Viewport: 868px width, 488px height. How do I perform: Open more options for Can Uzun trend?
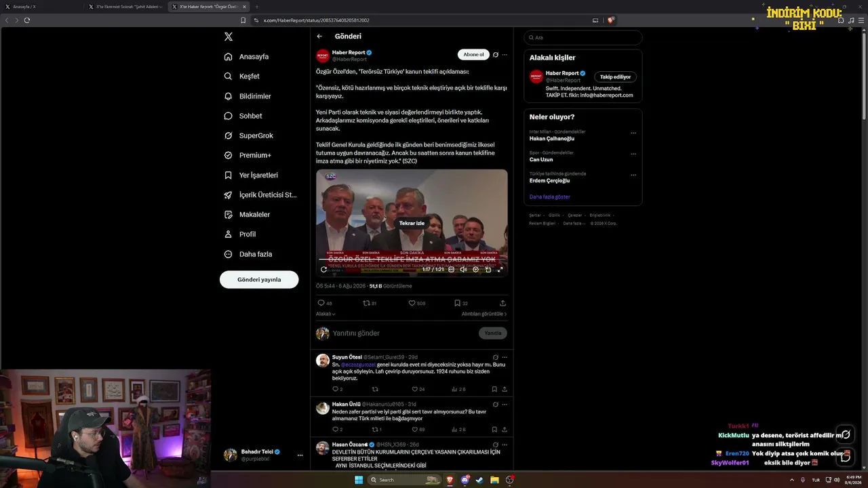coord(633,154)
